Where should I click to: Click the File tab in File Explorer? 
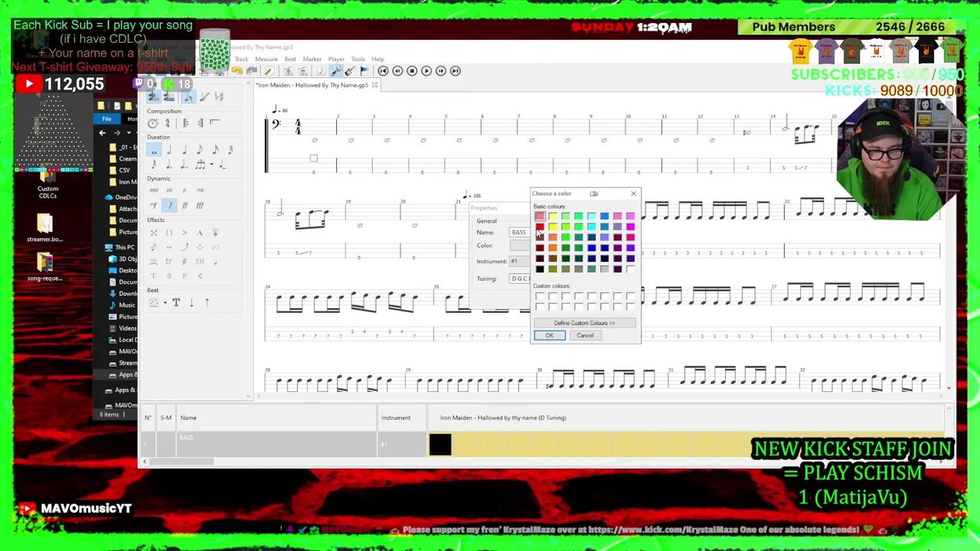[x=106, y=119]
